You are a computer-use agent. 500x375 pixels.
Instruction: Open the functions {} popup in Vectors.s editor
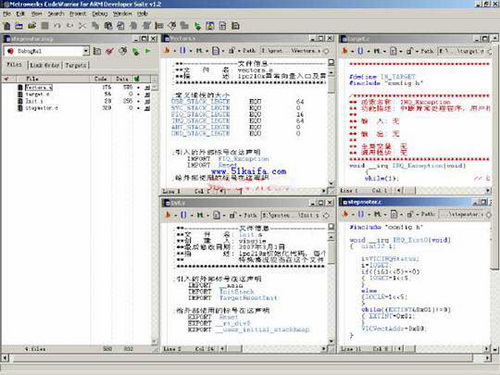183,51
